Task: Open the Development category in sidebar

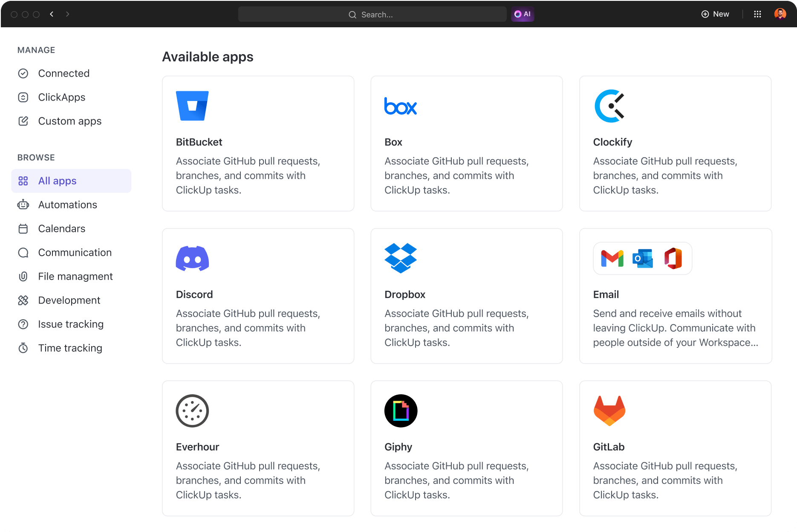Action: 69,300
